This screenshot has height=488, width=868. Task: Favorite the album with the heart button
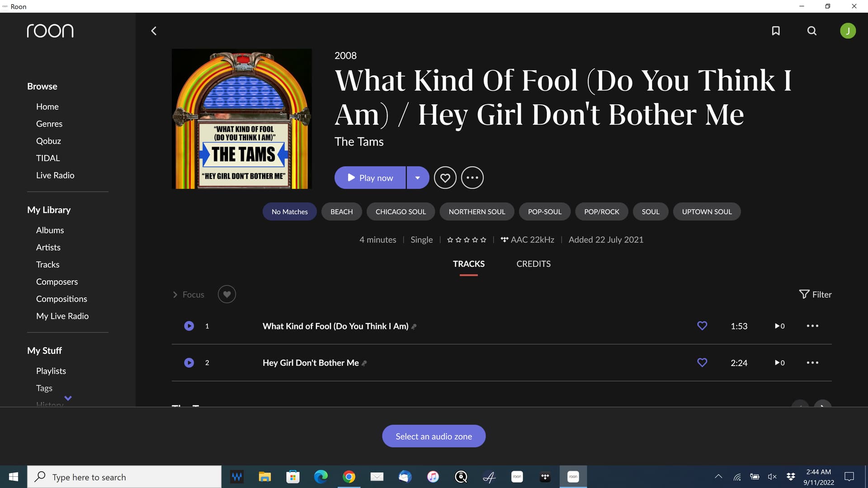(x=445, y=178)
